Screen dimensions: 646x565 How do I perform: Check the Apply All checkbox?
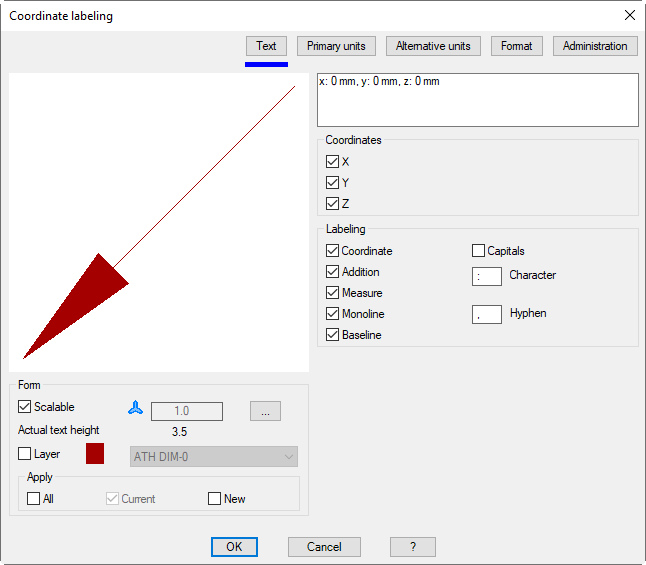tap(34, 499)
